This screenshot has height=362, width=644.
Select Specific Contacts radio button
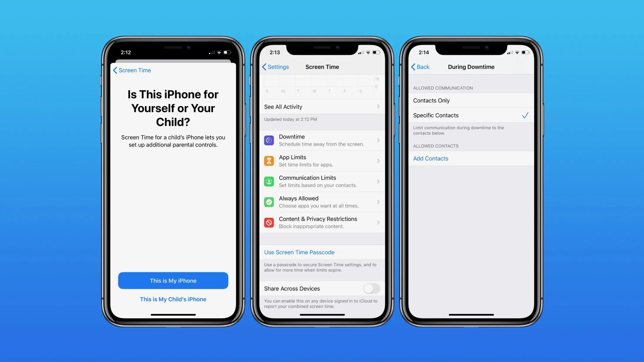(470, 115)
